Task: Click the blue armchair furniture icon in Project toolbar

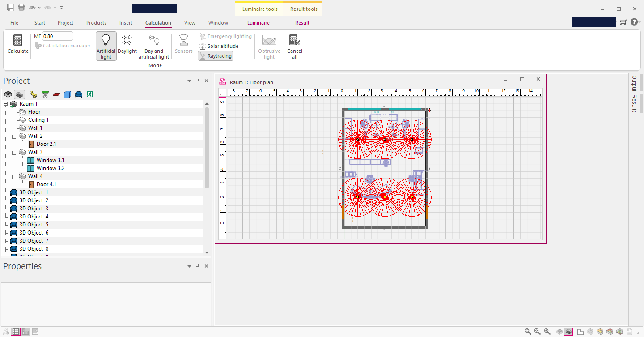Action: coord(79,94)
